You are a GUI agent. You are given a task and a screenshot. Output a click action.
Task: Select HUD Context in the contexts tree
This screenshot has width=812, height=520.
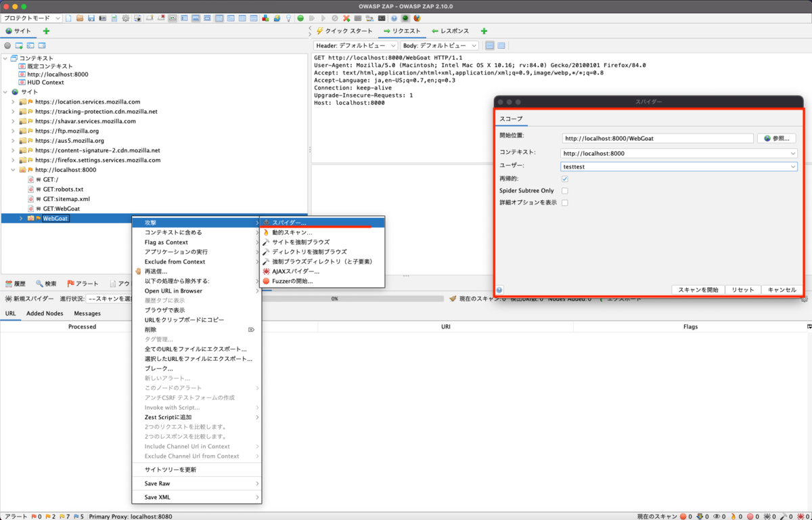(x=45, y=83)
